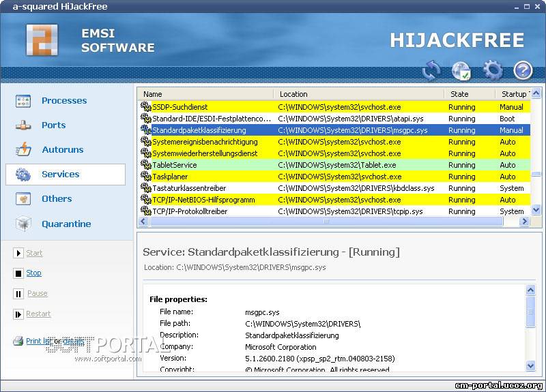This screenshot has width=546, height=392.
Task: Click the Print list link
Action: coord(38,341)
